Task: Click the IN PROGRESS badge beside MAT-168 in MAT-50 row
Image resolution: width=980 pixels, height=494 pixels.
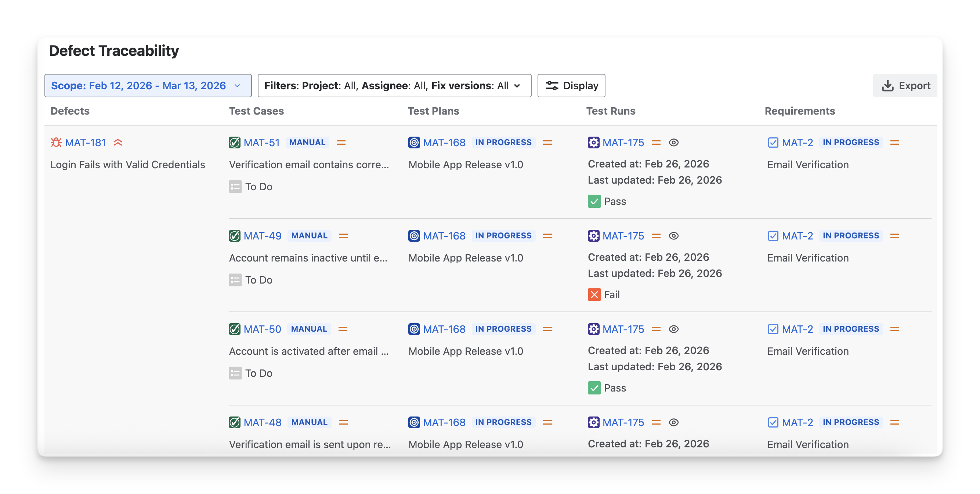Action: click(503, 329)
